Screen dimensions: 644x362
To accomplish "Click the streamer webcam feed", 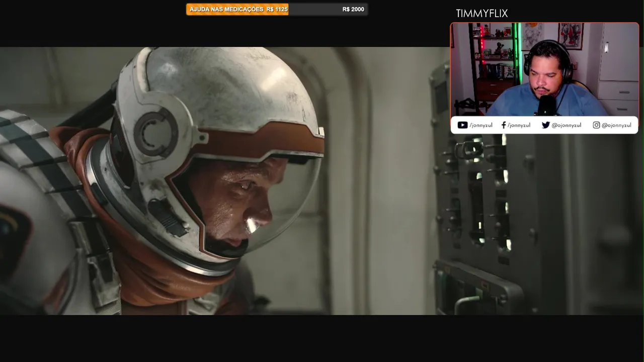I will [x=544, y=69].
